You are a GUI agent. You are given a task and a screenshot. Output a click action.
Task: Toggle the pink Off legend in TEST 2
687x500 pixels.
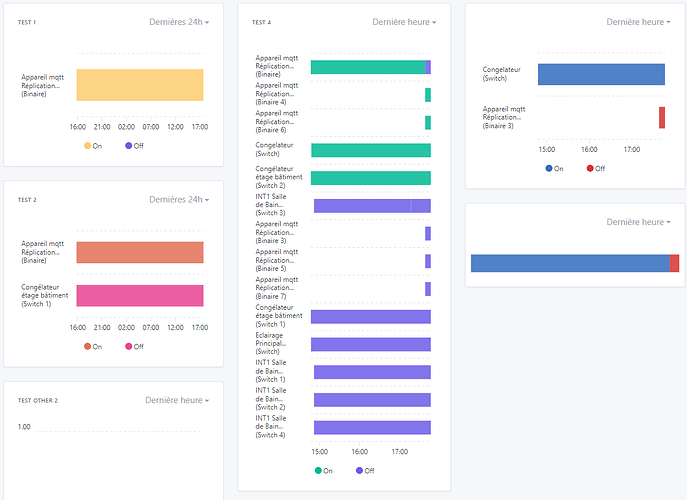click(133, 346)
